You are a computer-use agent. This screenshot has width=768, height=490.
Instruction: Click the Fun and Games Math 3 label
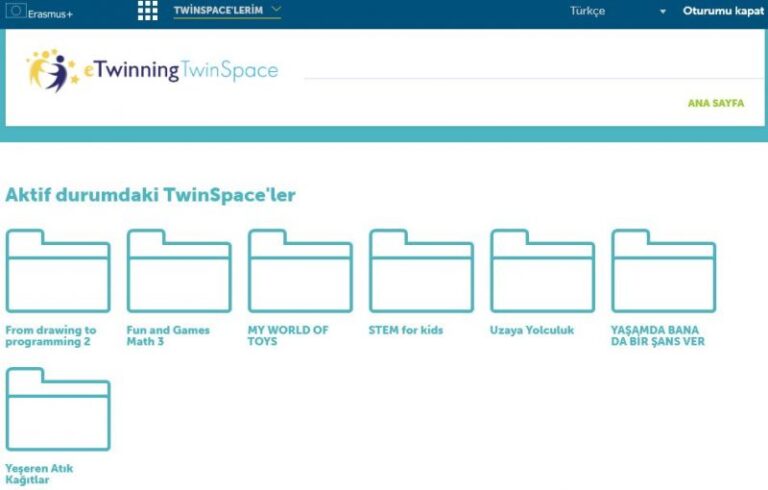[x=168, y=336]
